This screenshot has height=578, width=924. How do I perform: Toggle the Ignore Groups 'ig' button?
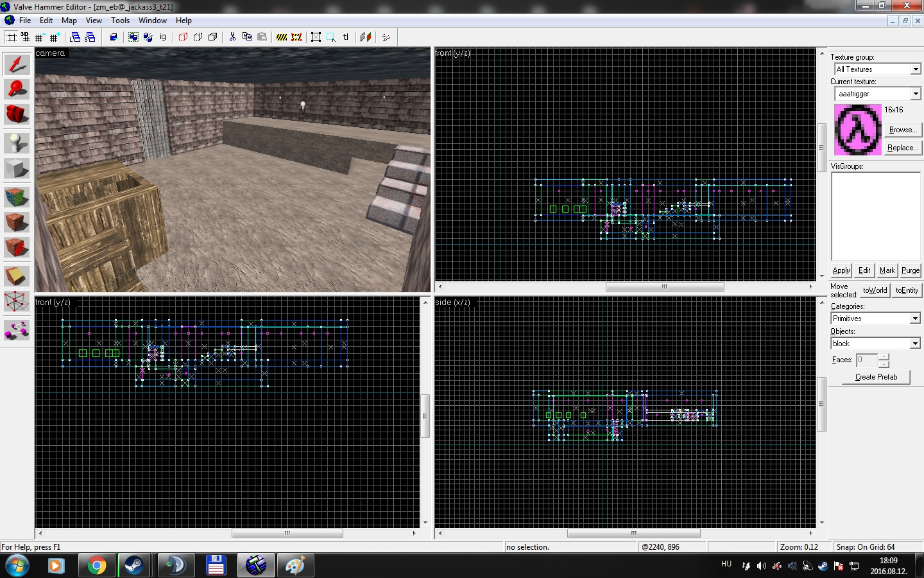[x=163, y=37]
